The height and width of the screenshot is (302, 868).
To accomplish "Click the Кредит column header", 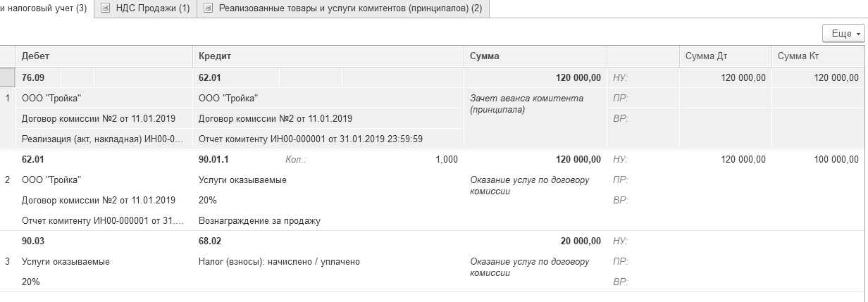I will click(x=214, y=56).
